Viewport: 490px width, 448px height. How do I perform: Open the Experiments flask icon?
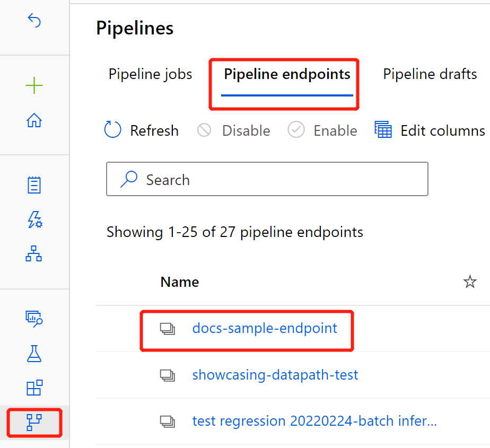point(34,353)
